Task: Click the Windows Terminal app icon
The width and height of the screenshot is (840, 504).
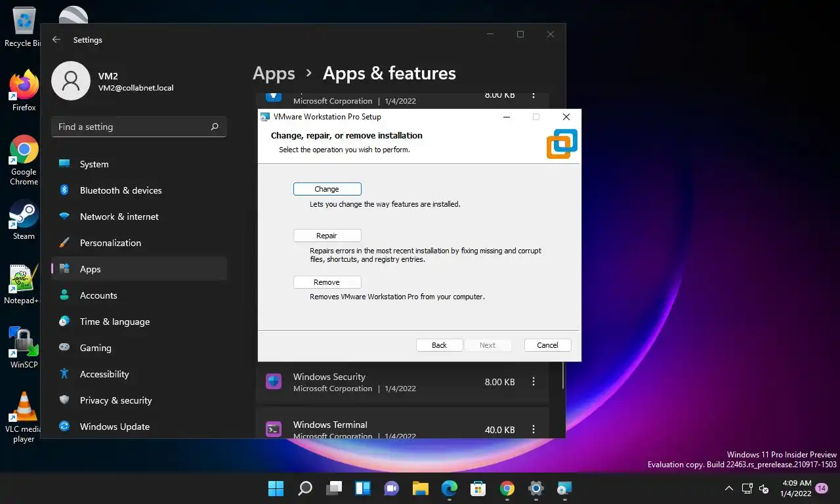Action: click(274, 429)
